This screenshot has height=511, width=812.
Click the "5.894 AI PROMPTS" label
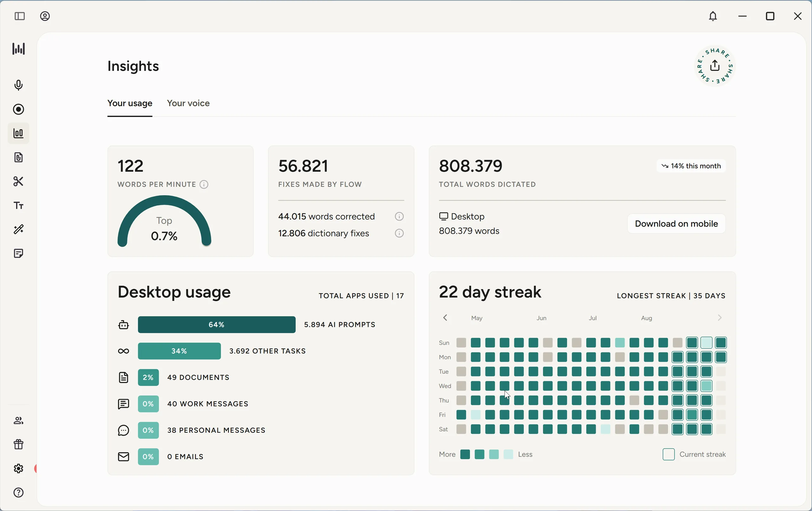[340, 325]
